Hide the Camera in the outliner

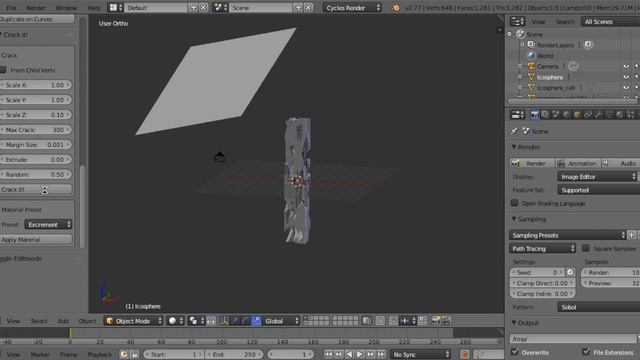pyautogui.click(x=626, y=66)
